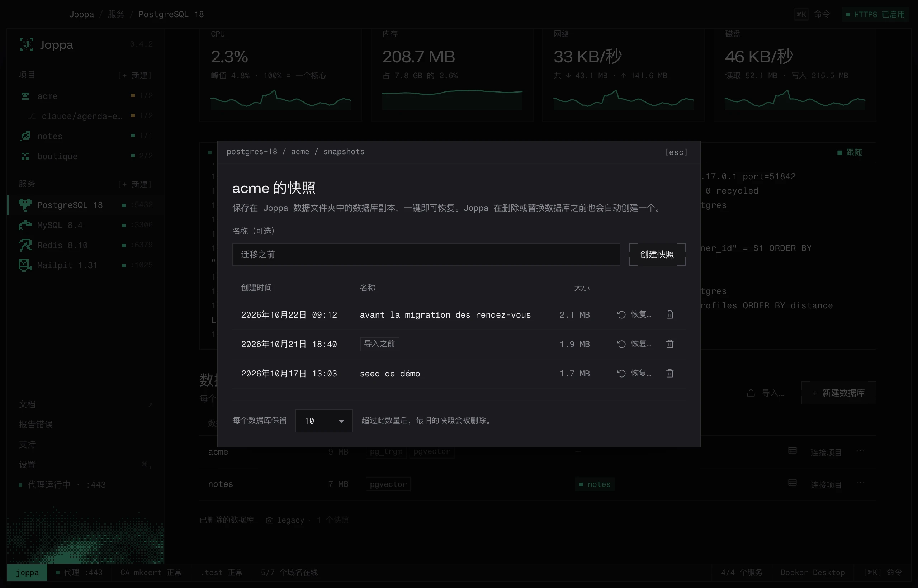Open 设置 in sidebar
The width and height of the screenshot is (918, 588).
(x=86, y=465)
